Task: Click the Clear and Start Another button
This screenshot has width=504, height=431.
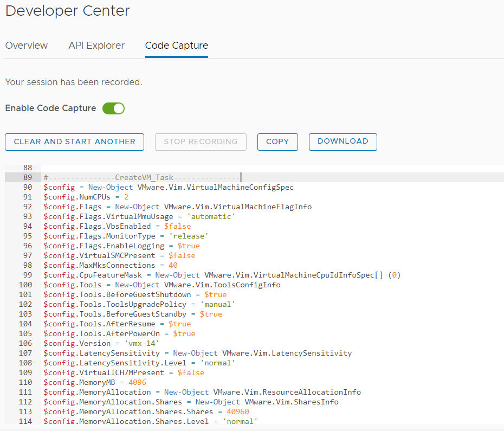Action: tap(75, 142)
